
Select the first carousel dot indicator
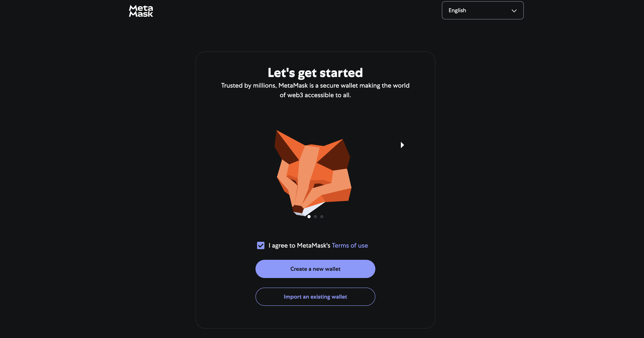click(x=309, y=217)
